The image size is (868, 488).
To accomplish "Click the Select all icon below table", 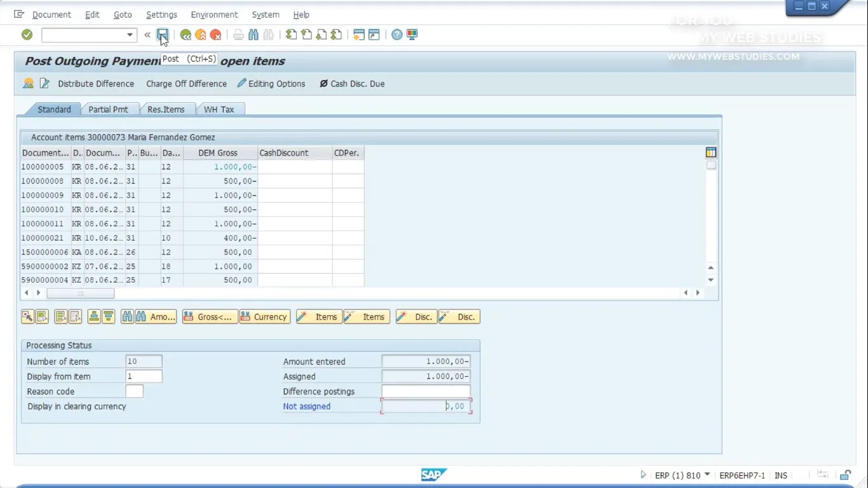I will point(60,316).
